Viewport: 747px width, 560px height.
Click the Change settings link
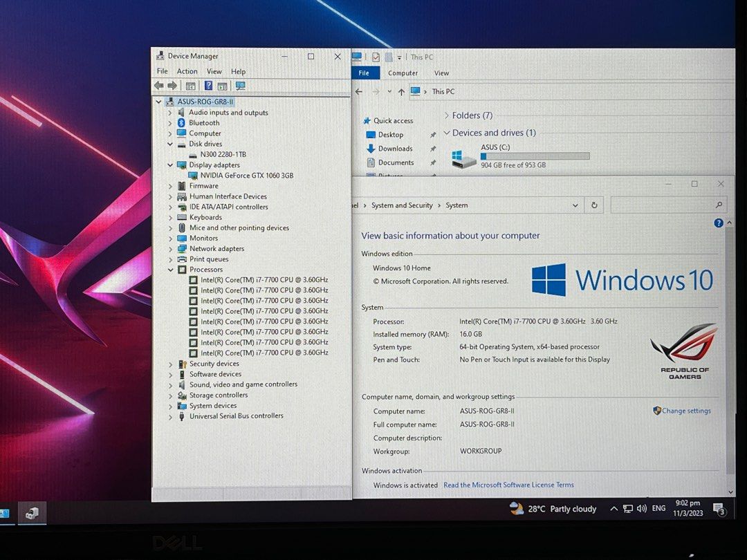click(x=685, y=411)
